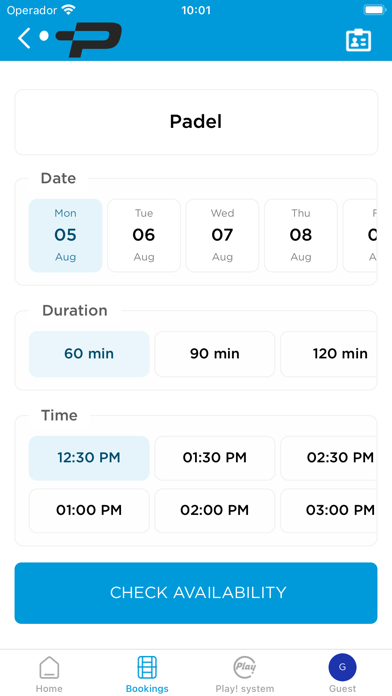Tap the Wi-Fi status icon
The height and width of the screenshot is (696, 392).
(69, 10)
